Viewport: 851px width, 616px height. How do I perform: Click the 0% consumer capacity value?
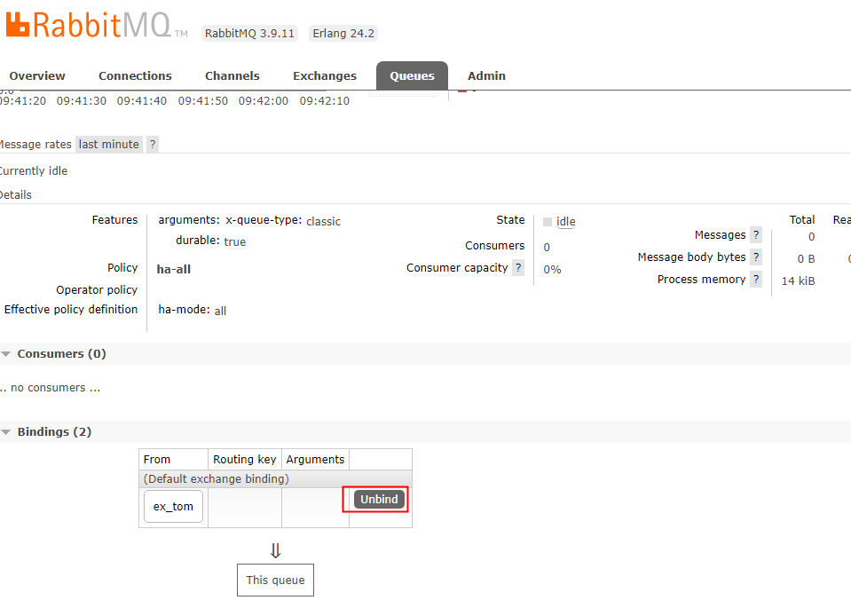click(x=552, y=270)
